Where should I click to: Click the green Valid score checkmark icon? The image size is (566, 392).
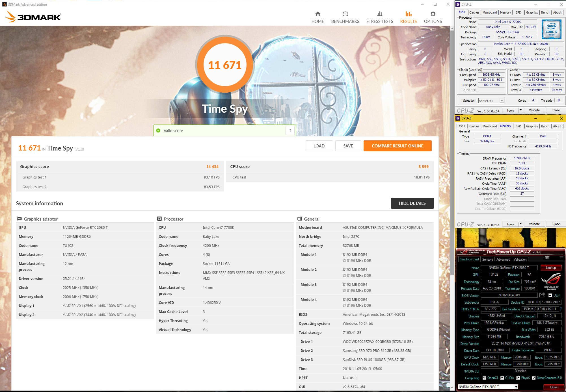pos(158,130)
